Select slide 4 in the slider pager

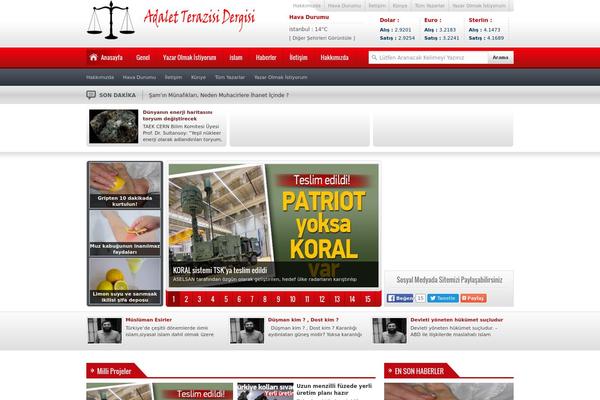[x=212, y=299]
